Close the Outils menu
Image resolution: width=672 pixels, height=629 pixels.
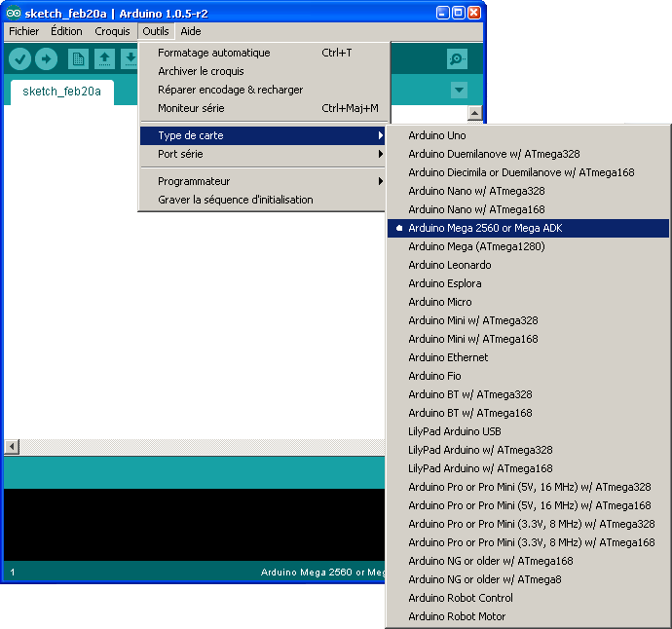point(156,31)
